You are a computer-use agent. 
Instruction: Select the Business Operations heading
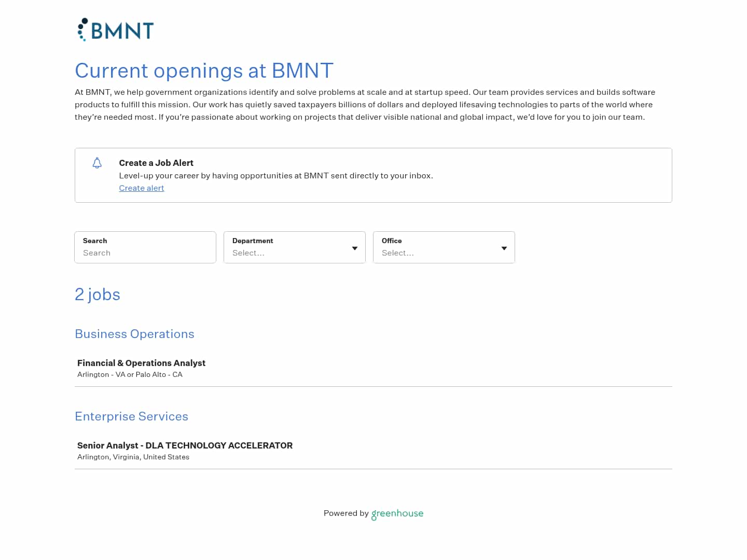click(134, 334)
